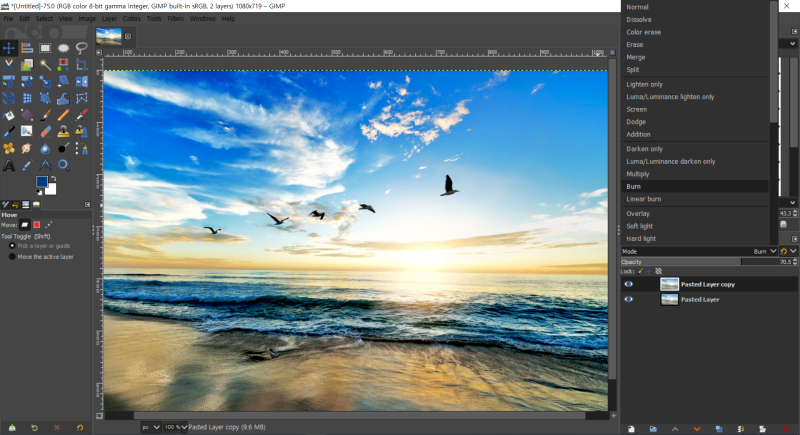Open the Filters menu
The width and height of the screenshot is (800, 435).
pos(175,18)
